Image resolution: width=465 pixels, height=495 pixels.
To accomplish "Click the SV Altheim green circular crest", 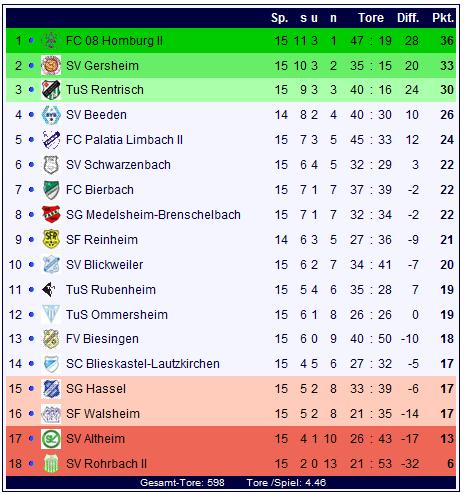I will coord(51,439).
